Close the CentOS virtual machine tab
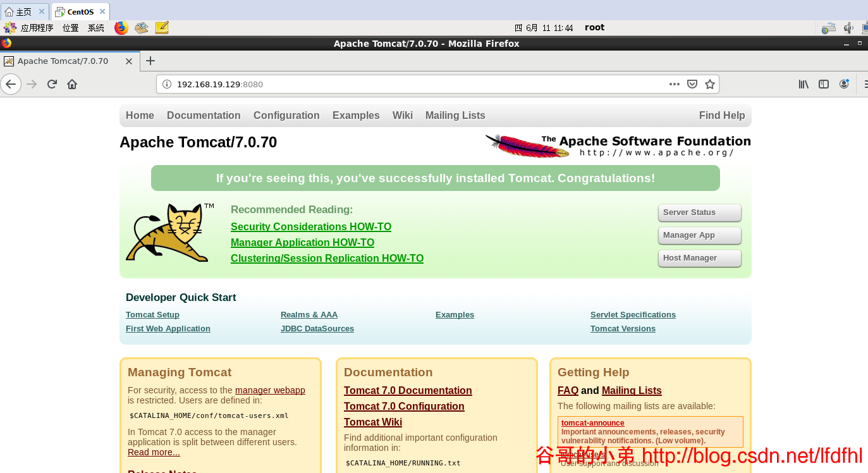This screenshot has width=868, height=473. click(x=102, y=11)
